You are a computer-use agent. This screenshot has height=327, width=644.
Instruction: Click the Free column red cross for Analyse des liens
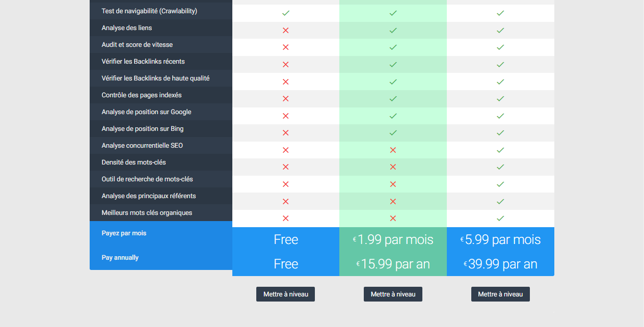(x=286, y=31)
